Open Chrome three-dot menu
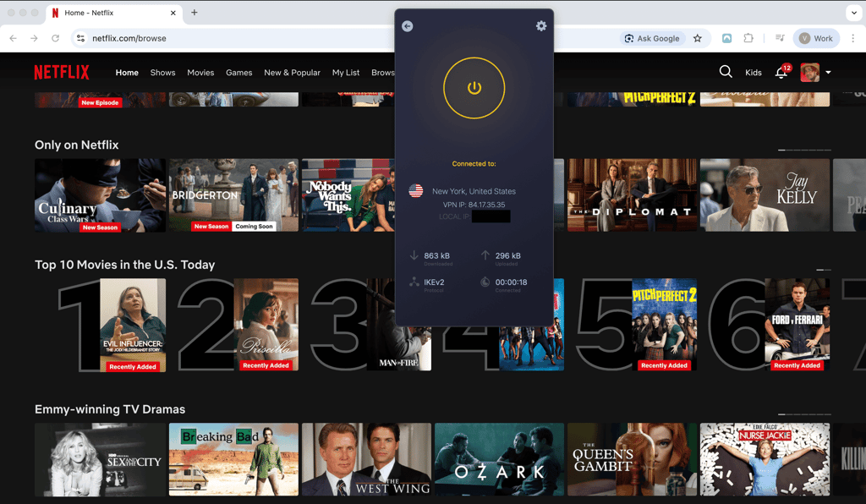 pyautogui.click(x=852, y=38)
